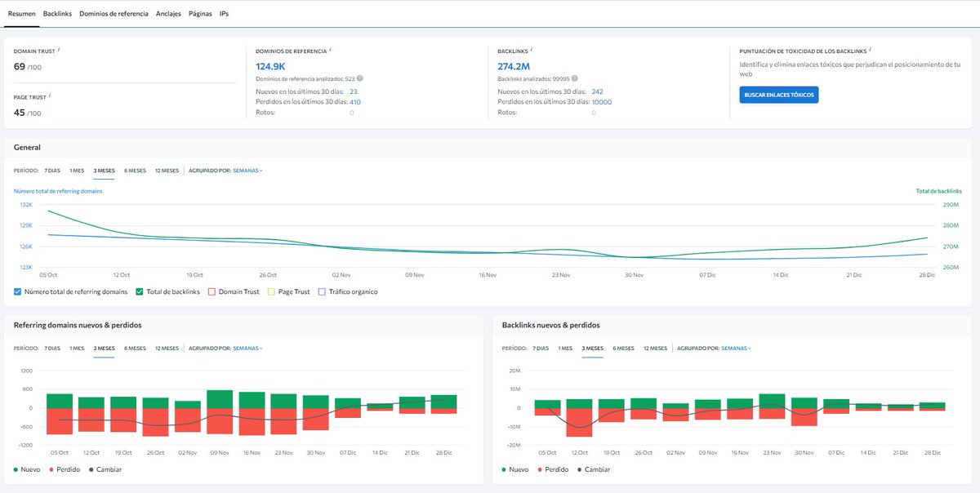
Task: Toggle Perdido legend in Referring domains chart
Action: (x=65, y=469)
